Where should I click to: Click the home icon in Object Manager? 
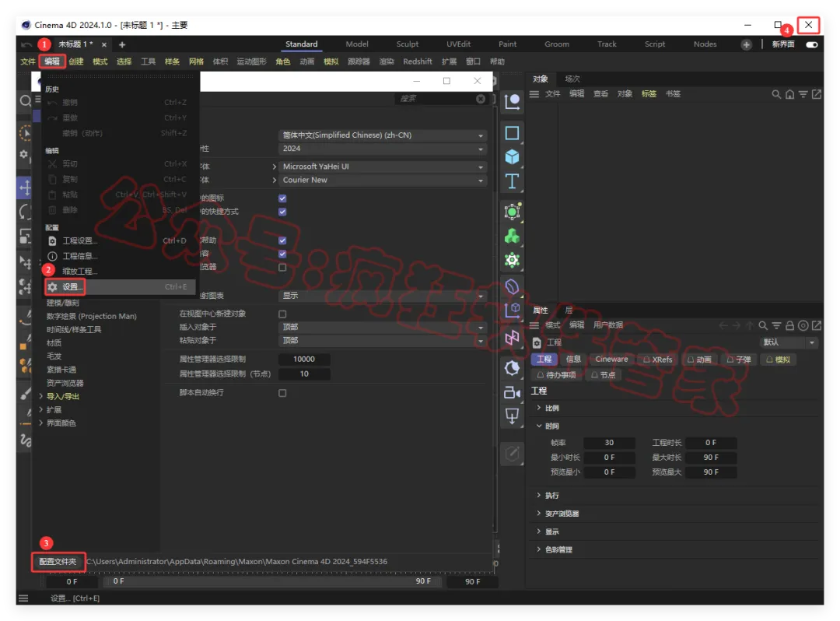coord(789,94)
